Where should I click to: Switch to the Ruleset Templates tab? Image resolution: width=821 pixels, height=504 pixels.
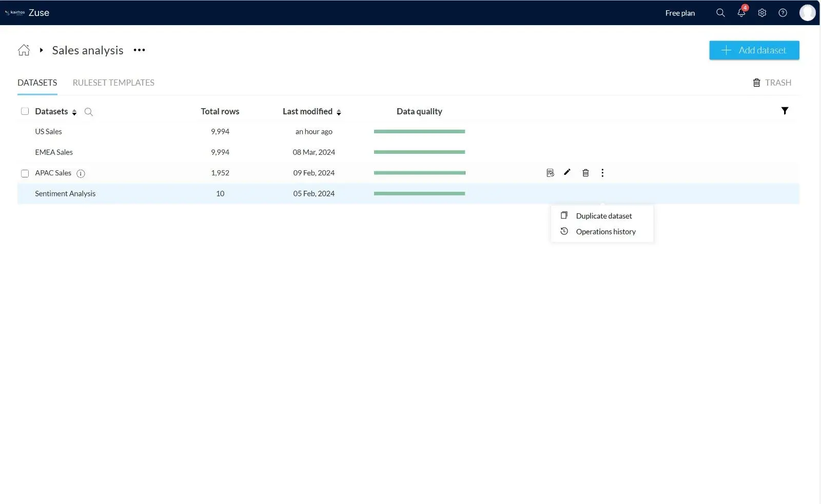[113, 83]
